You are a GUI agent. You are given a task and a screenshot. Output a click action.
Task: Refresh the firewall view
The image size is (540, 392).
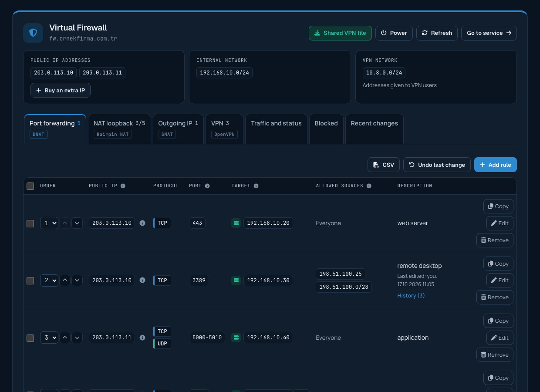point(437,33)
